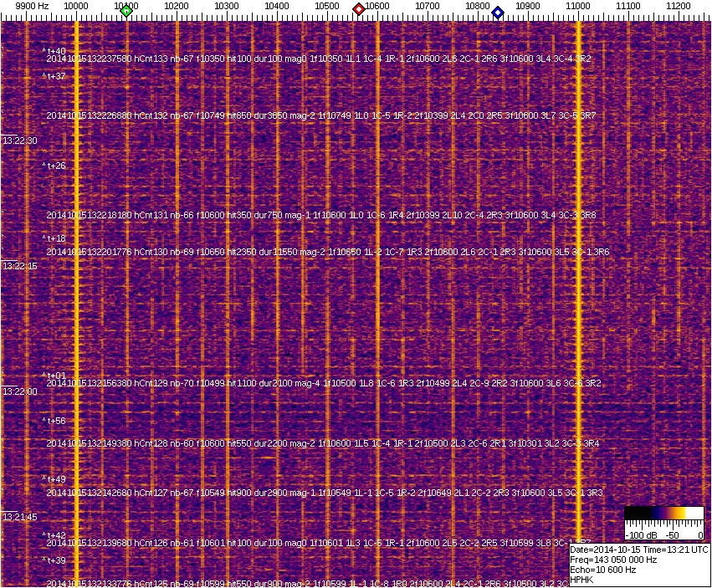Click the t+26 event marker
This screenshot has height=588, width=712.
pyautogui.click(x=54, y=166)
